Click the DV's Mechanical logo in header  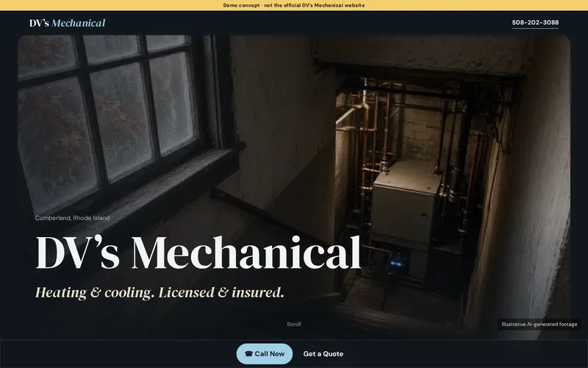point(68,23)
